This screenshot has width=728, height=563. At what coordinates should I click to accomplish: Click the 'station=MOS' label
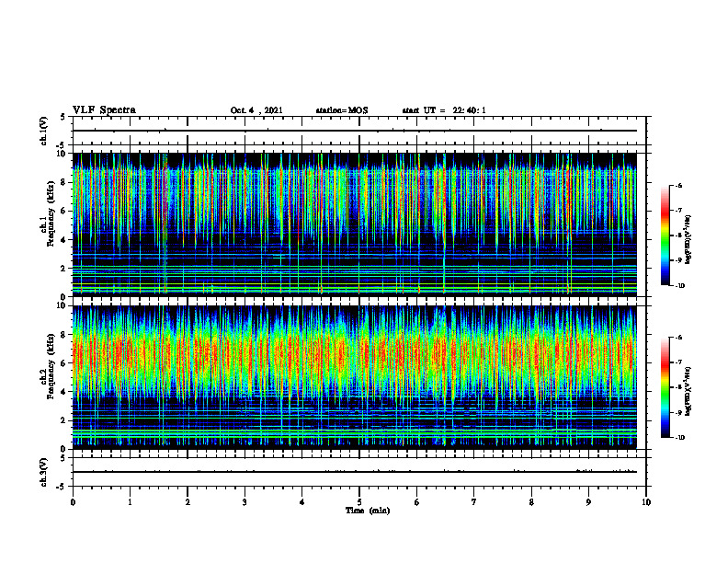click(x=342, y=110)
